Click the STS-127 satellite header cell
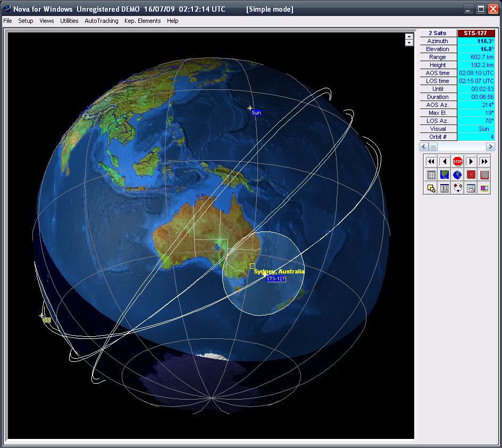502x448 pixels. 476,33
